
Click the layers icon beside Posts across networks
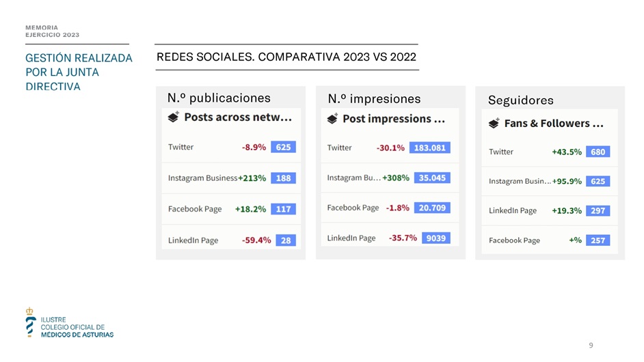click(x=174, y=117)
